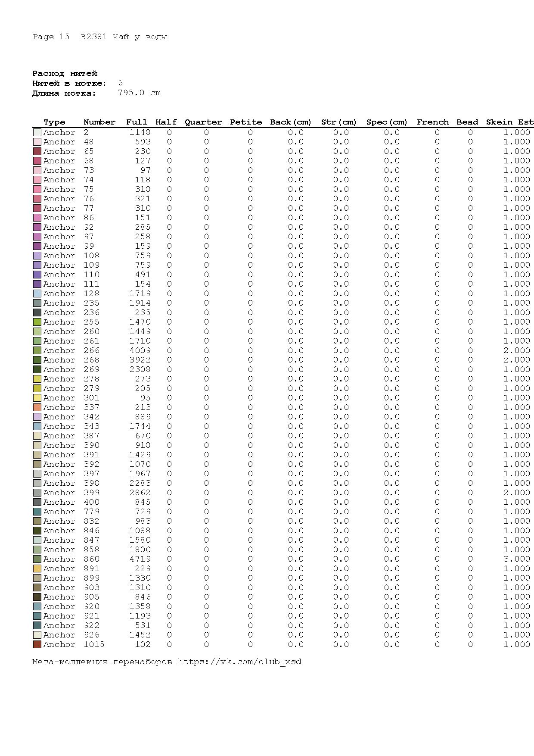Click the Full count 2862 for Anchor 399
The height and width of the screenshot is (756, 534).
[x=140, y=493]
